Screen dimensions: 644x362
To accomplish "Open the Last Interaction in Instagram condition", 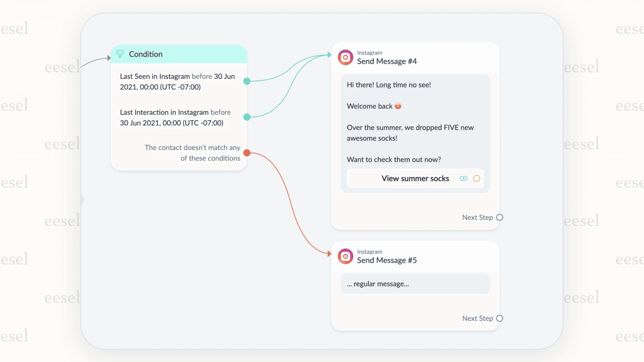I will [175, 118].
